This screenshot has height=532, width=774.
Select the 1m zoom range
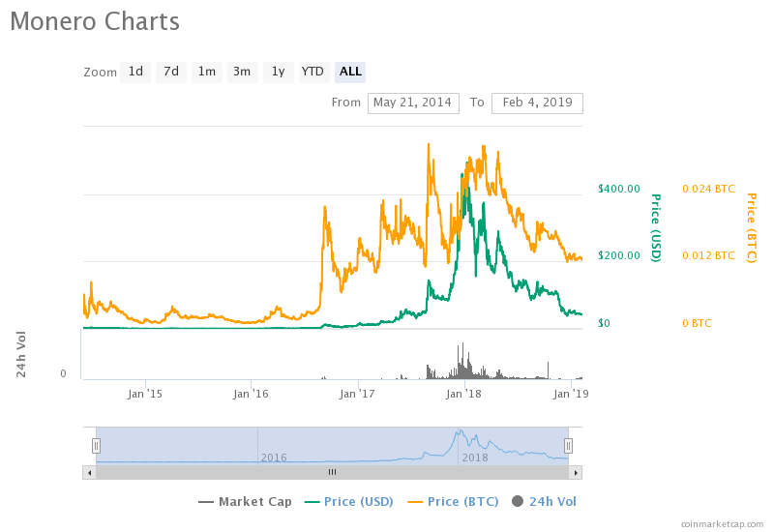pyautogui.click(x=207, y=72)
